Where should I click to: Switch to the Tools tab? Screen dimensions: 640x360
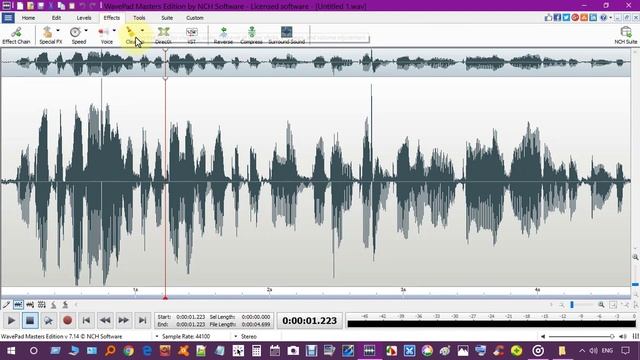click(139, 18)
